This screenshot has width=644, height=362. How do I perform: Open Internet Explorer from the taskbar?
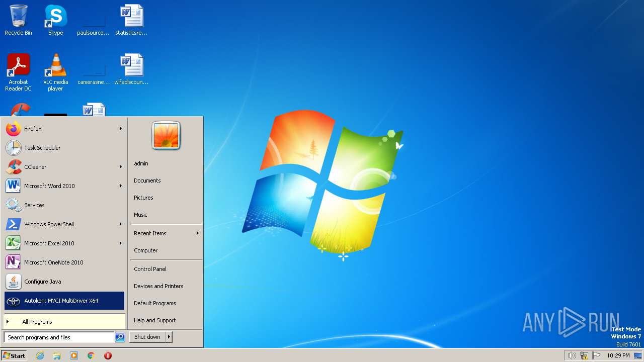[x=40, y=355]
